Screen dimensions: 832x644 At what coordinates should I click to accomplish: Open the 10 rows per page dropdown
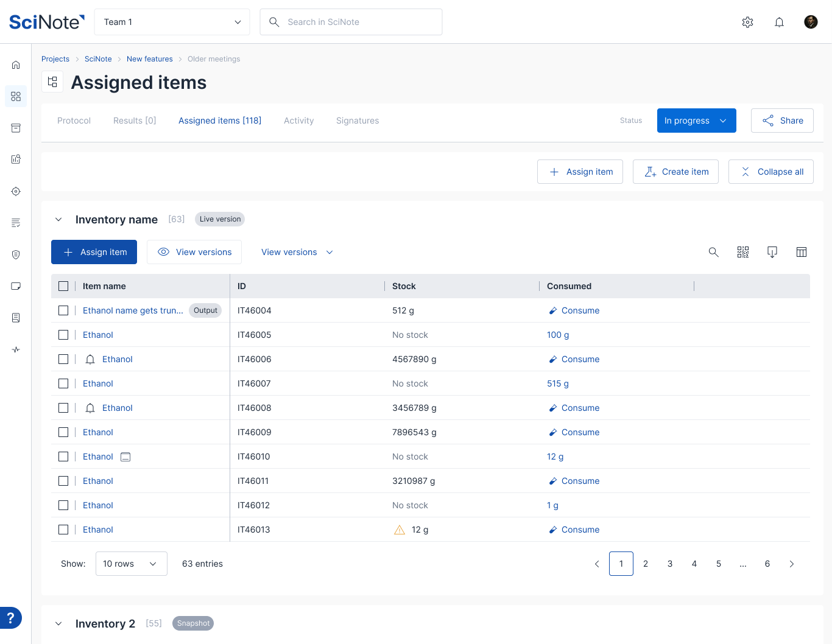click(132, 564)
